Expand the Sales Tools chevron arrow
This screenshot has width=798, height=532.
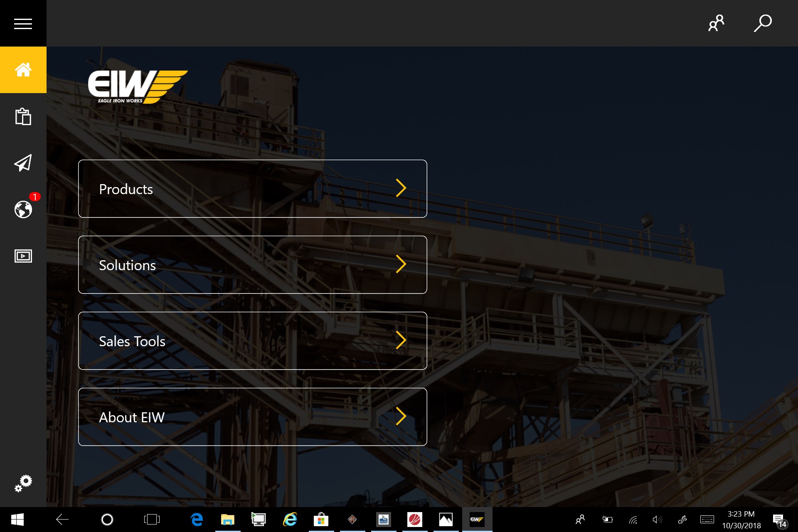click(401, 340)
